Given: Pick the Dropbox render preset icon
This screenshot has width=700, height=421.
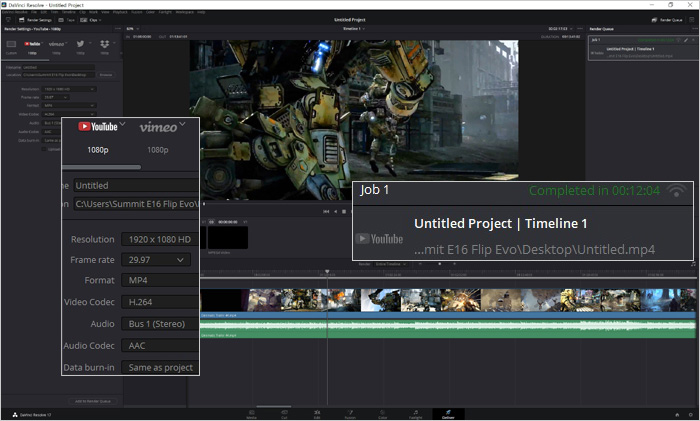Looking at the screenshot, I should (x=105, y=46).
